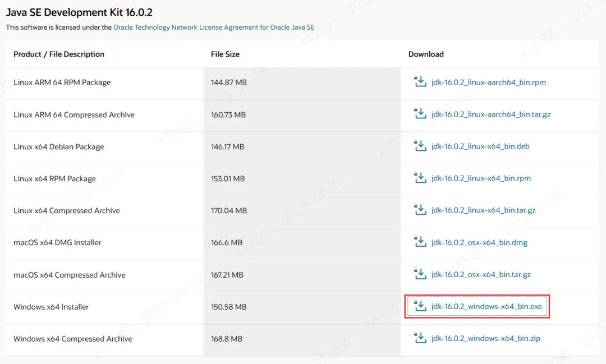Select macOS x64 DMG Installer text
The width and height of the screenshot is (606, 364).
click(x=57, y=243)
